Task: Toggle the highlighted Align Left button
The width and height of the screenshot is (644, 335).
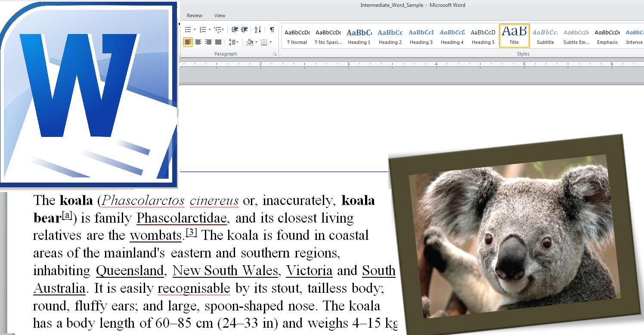Action: click(x=188, y=42)
